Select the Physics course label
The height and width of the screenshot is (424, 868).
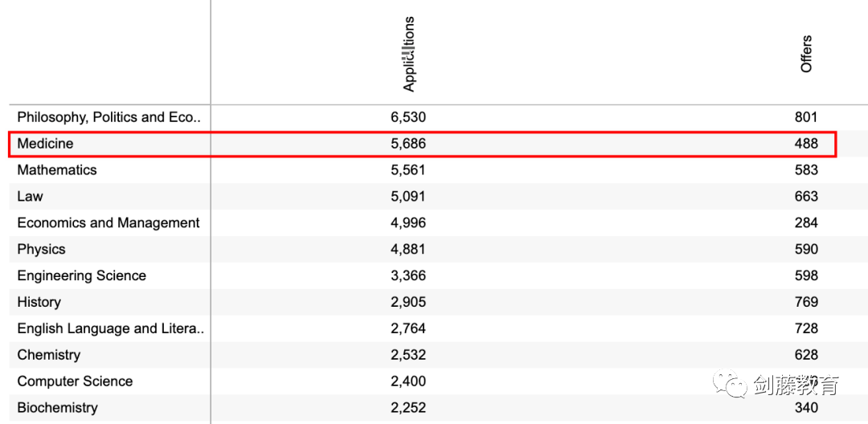pos(41,250)
